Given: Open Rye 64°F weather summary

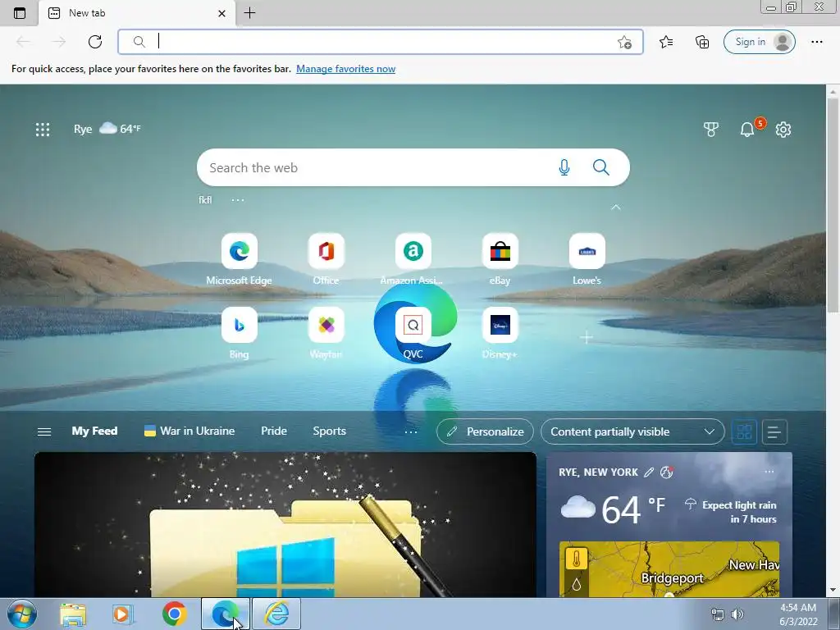Looking at the screenshot, I should point(107,129).
